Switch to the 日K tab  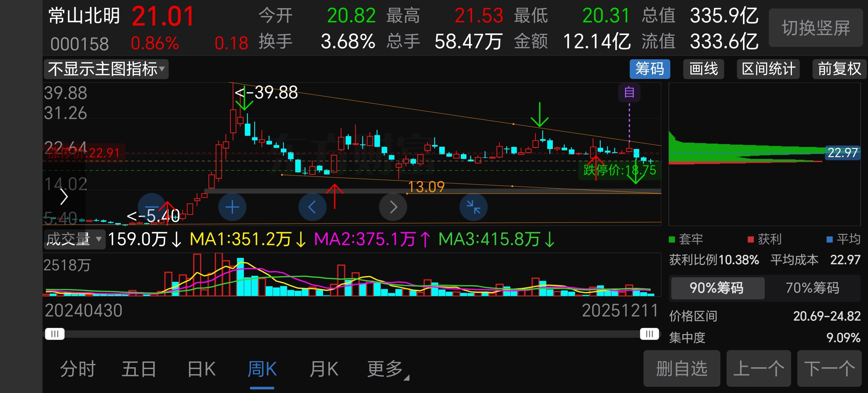point(201,369)
